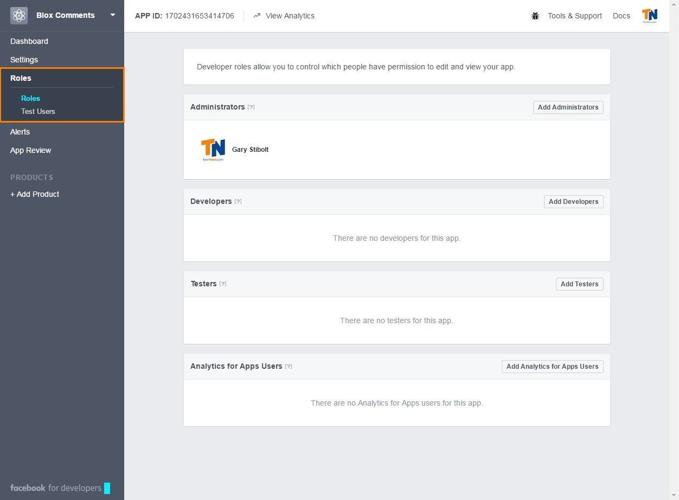Click the bug icon beside Tools & Support
This screenshot has height=500, width=679.
[x=536, y=16]
